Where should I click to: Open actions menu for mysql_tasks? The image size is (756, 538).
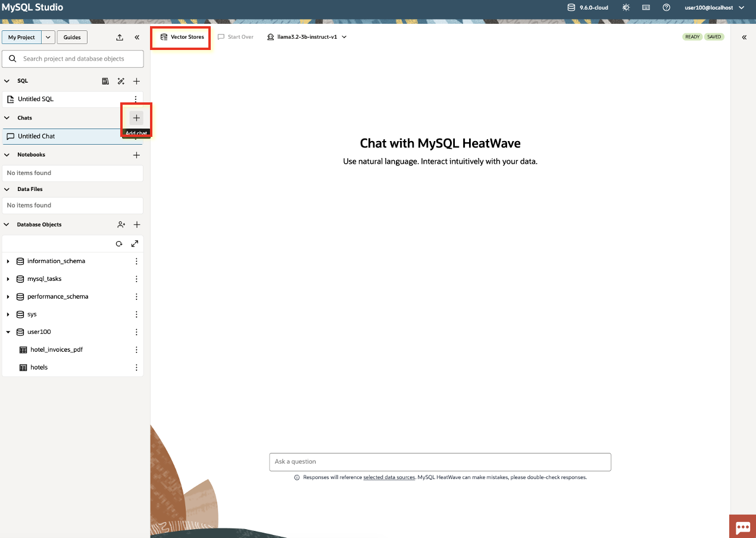136,279
